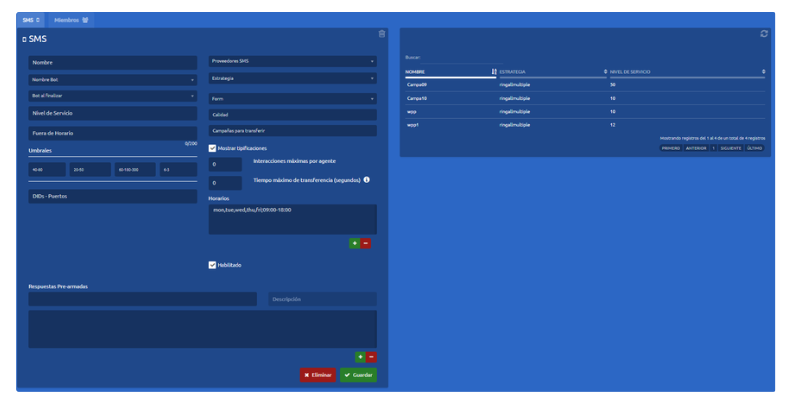
Task: Uncheck the Habilitado checkbox
Action: (x=212, y=265)
